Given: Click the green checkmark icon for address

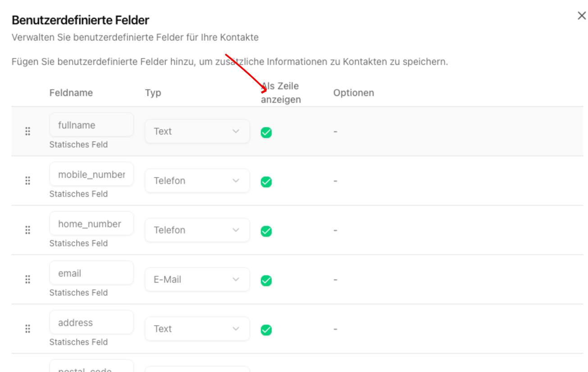Looking at the screenshot, I should 266,330.
